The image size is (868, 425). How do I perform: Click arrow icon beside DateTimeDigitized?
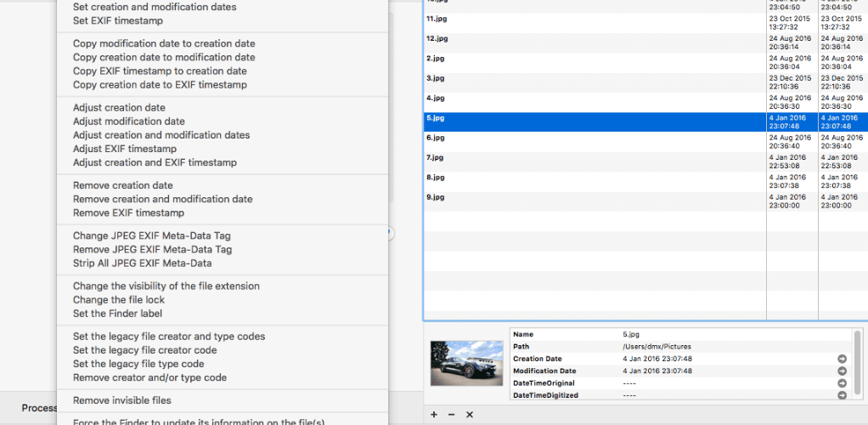842,395
